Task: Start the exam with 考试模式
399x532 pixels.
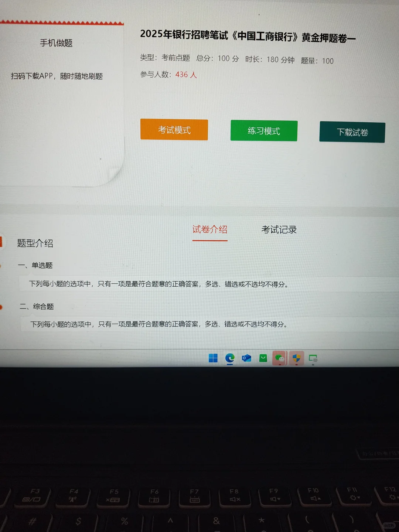Action: (174, 130)
